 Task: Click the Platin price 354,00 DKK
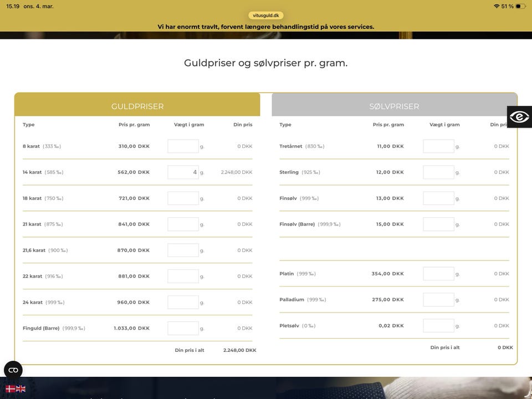pos(388,273)
